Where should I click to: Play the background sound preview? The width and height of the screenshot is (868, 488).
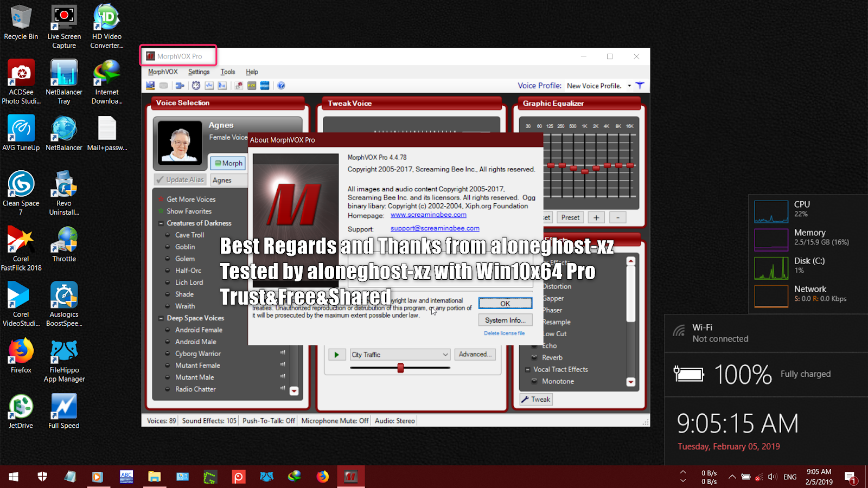coord(336,355)
